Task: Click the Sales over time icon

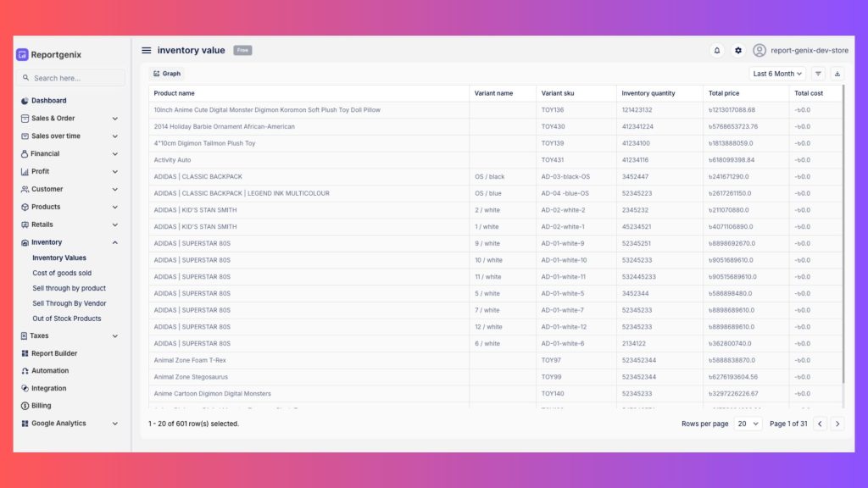Action: coord(25,136)
